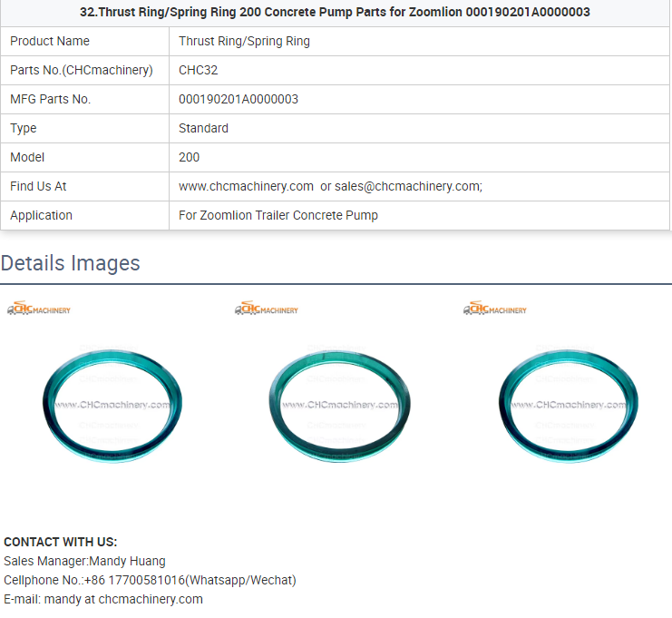672x618 pixels.
Task: Select the 'Standard' type value cell
Action: 203,128
